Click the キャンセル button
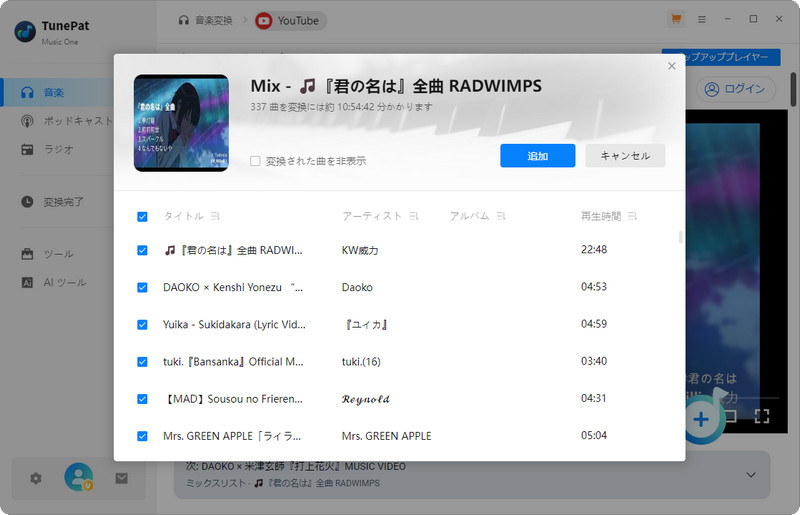Viewport: 800px width, 515px height. click(x=625, y=156)
